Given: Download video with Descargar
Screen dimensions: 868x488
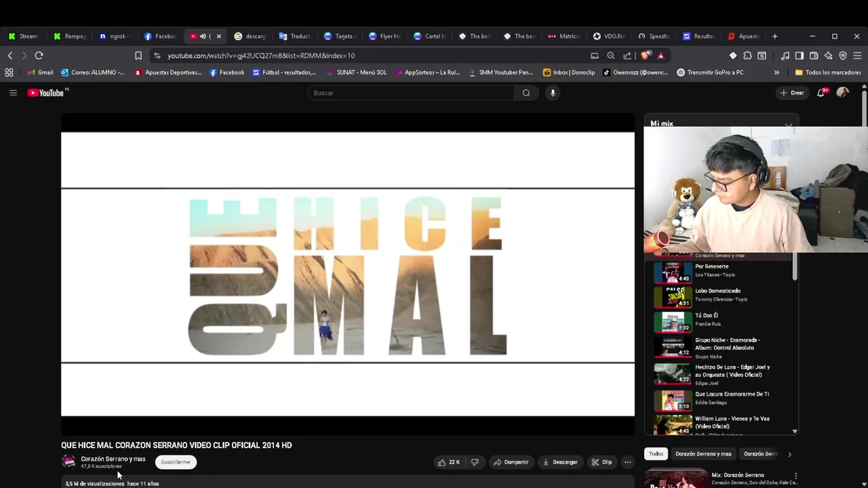Looking at the screenshot, I should tap(560, 462).
